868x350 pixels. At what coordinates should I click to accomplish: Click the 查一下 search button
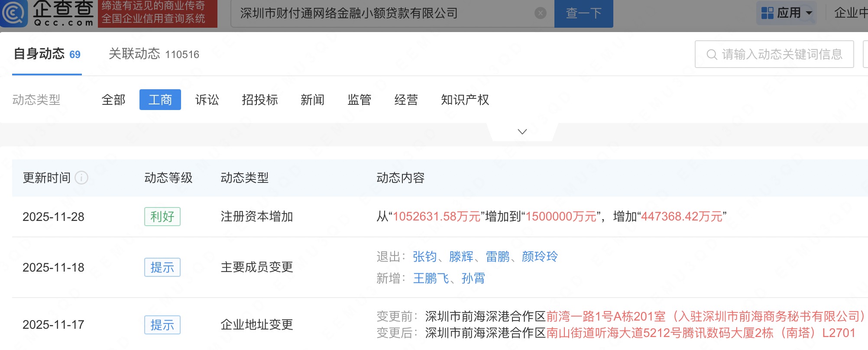tap(583, 13)
